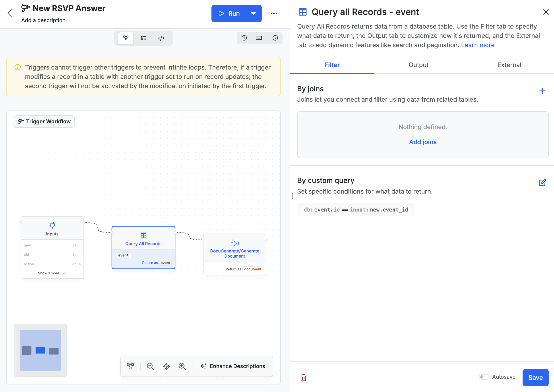Screen dimensions: 554x392
Task: Open the keyboard shortcuts icon
Action: pos(259,38)
